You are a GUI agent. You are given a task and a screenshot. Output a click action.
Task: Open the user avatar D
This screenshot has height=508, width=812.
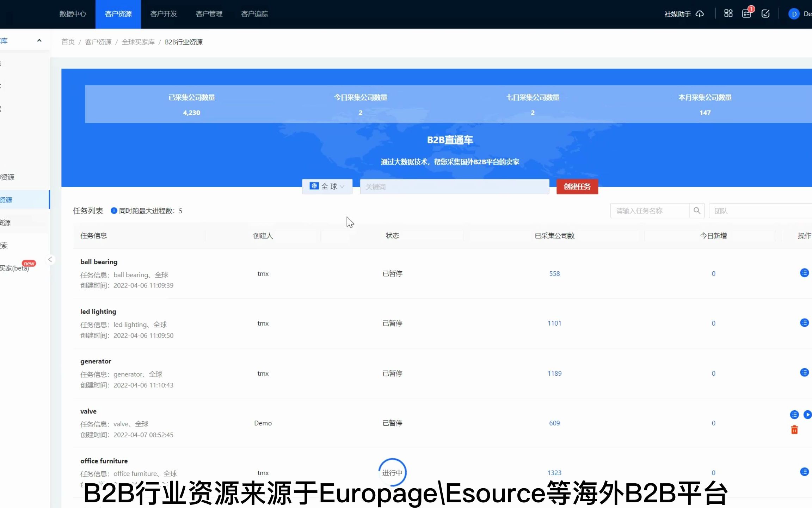click(x=794, y=14)
